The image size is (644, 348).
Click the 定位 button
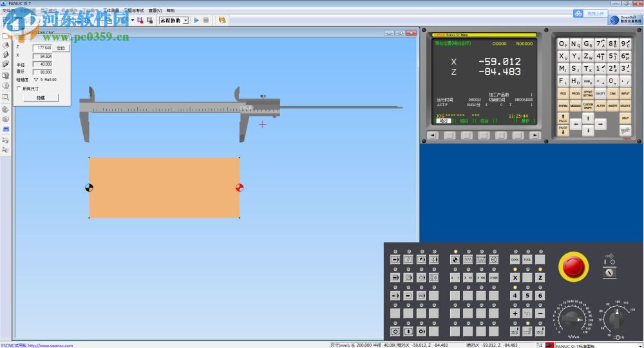tap(61, 48)
